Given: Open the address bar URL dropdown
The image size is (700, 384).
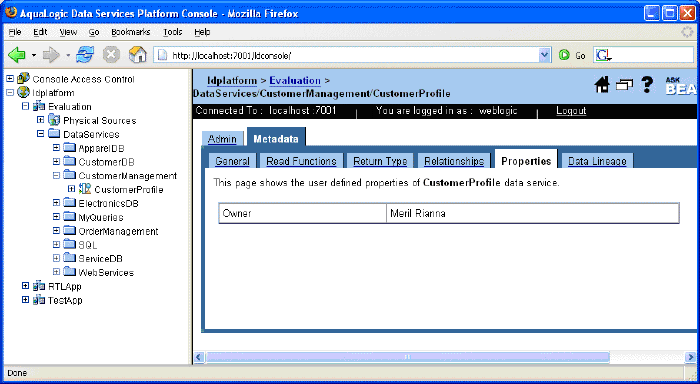Looking at the screenshot, I should pyautogui.click(x=544, y=55).
